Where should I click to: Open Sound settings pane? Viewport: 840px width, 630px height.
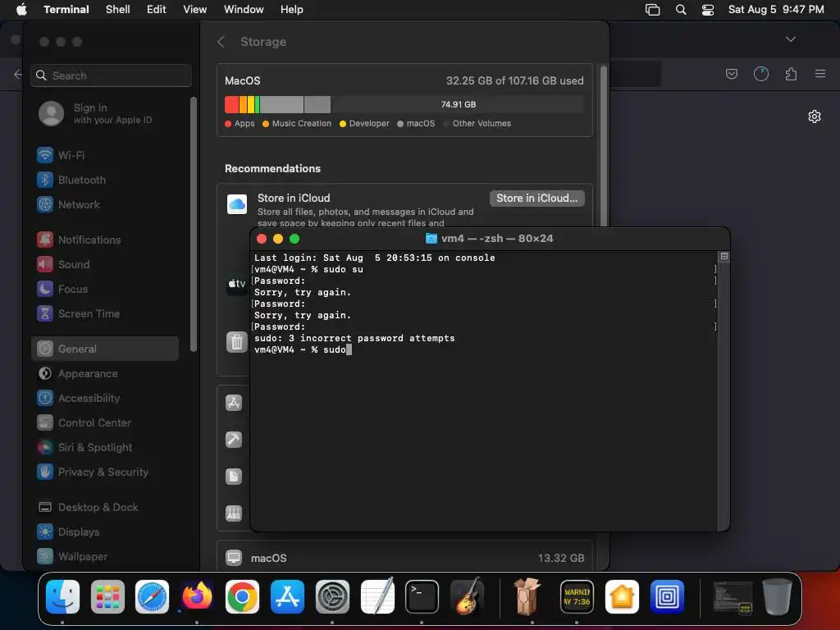tap(63, 265)
